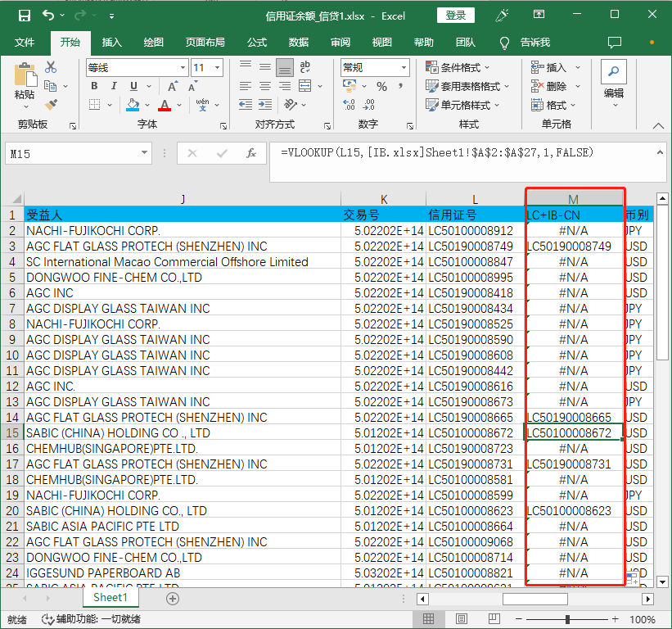Click the zoom slider handle in status bar
This screenshot has width=672, height=629.
click(x=568, y=619)
